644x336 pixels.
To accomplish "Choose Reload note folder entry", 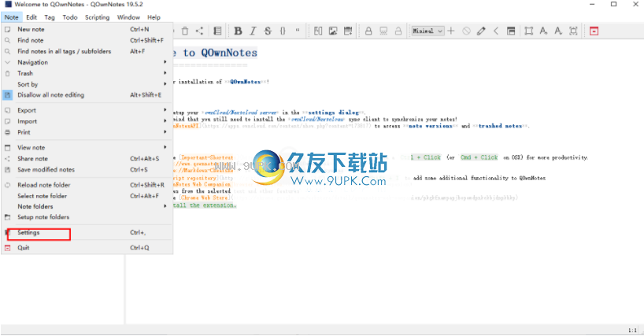I will tap(87, 185).
